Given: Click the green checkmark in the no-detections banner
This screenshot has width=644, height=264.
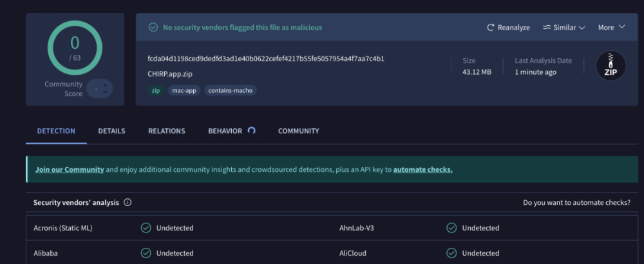Looking at the screenshot, I should pos(153,28).
